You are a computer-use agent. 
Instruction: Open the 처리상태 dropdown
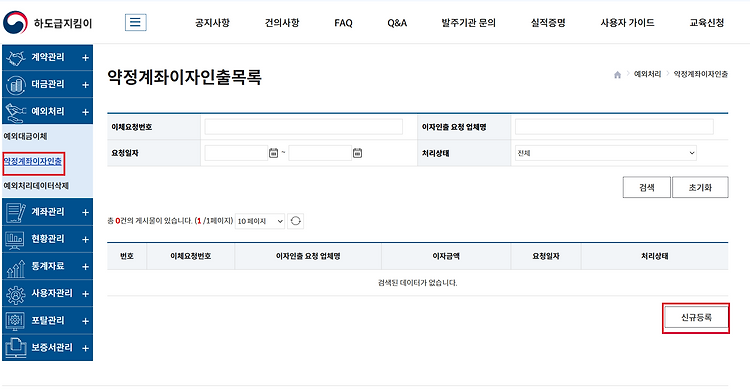[606, 153]
